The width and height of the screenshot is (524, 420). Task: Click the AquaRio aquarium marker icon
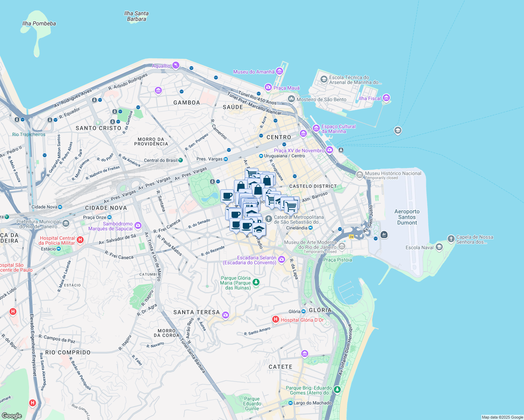click(175, 65)
